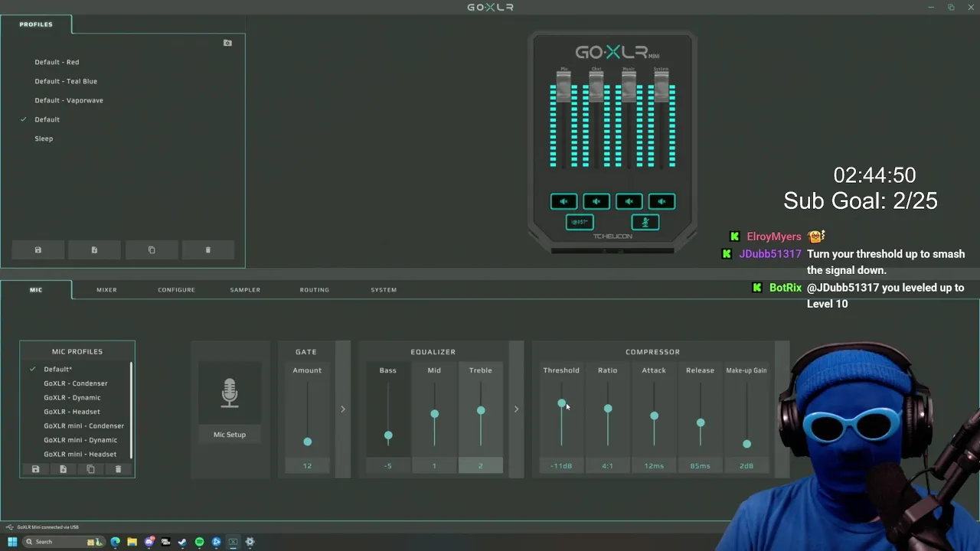This screenshot has width=980, height=551.
Task: Click the Threshold value field -11dB
Action: click(x=561, y=466)
